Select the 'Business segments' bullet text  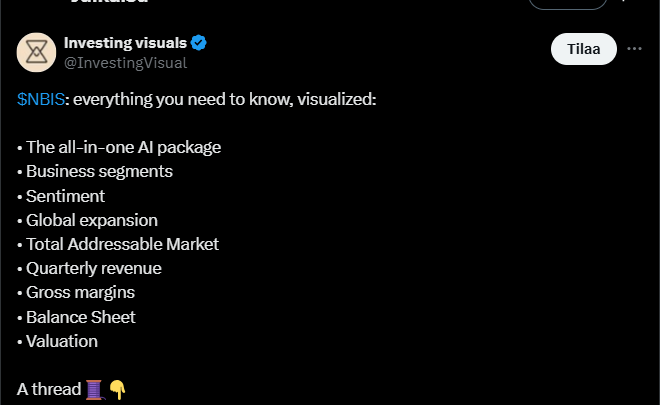[99, 172]
